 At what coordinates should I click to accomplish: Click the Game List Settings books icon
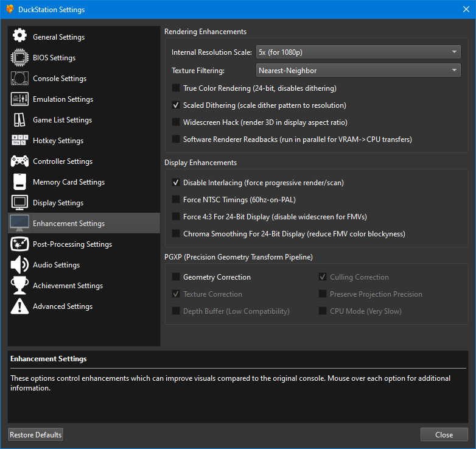[x=19, y=119]
